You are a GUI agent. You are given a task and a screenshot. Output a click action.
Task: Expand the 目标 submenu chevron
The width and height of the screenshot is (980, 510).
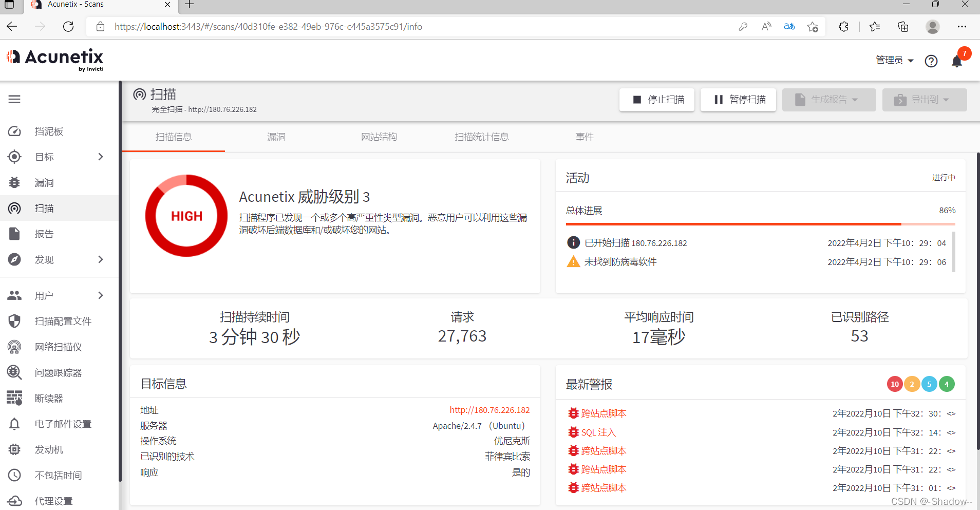pyautogui.click(x=101, y=157)
